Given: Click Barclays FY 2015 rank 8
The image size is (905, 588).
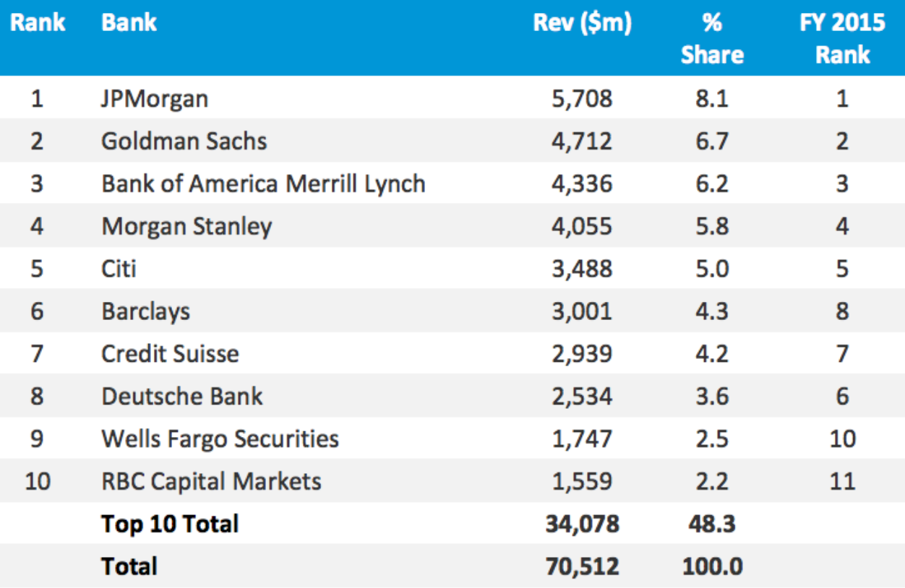Looking at the screenshot, I should (842, 312).
